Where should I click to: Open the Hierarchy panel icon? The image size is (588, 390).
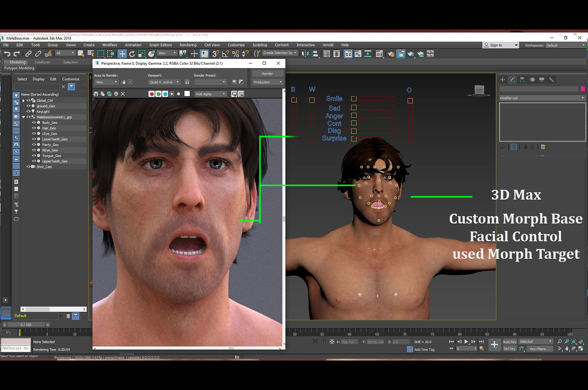point(522,79)
